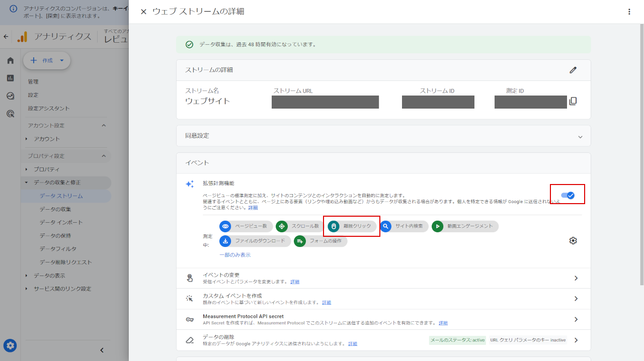The image size is (644, 361).
Task: Select データの保持 in the sidebar
Action: coord(55,235)
